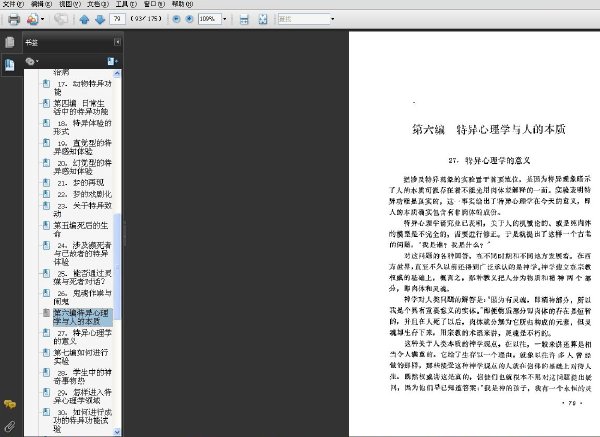Select bookmark '29. 怎样进入特异心理学领域'
This screenshot has width=600, height=437.
coord(82,396)
